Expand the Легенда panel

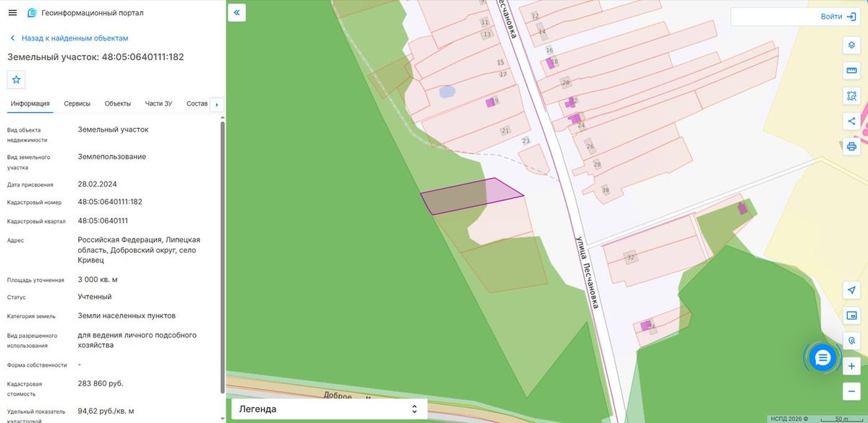pyautogui.click(x=329, y=409)
